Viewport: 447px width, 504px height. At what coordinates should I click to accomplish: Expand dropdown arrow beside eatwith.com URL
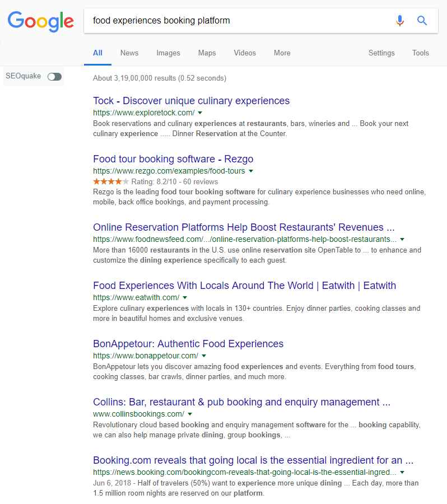coord(185,298)
